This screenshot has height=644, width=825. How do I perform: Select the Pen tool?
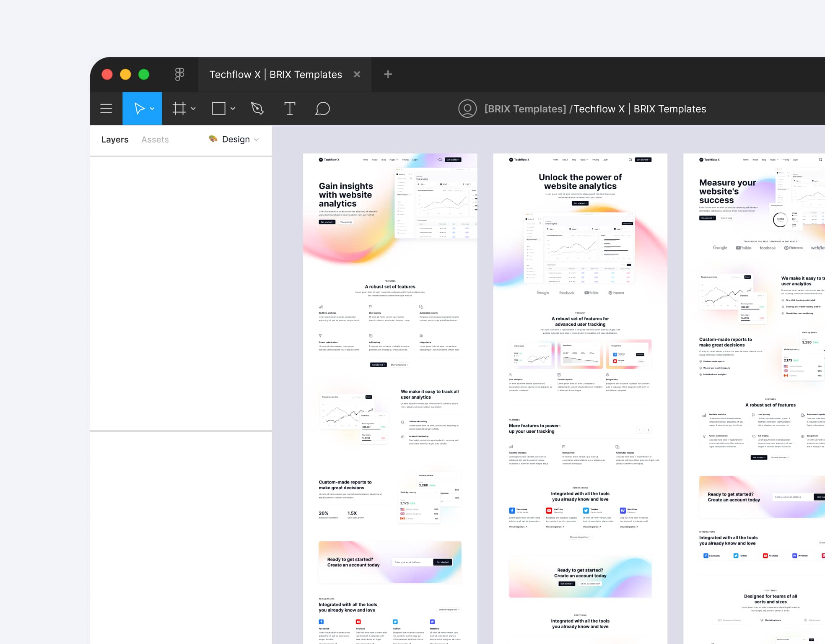257,109
